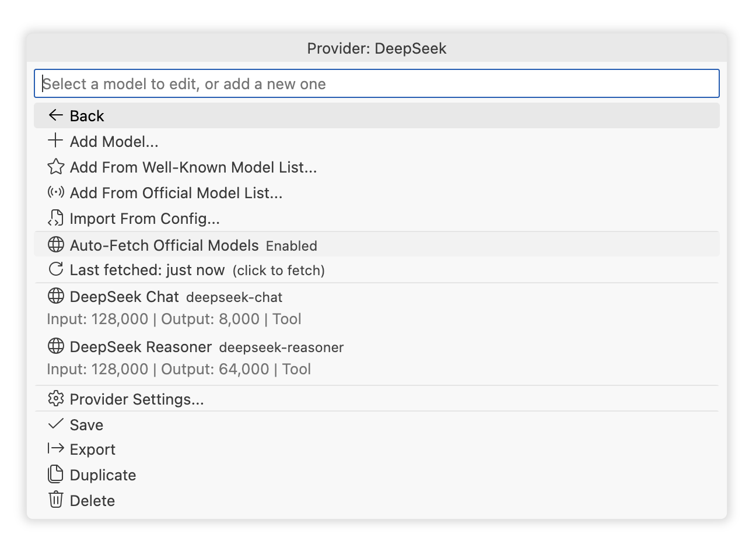This screenshot has width=756, height=548.
Task: Select Import From Config...
Action: coord(377,218)
